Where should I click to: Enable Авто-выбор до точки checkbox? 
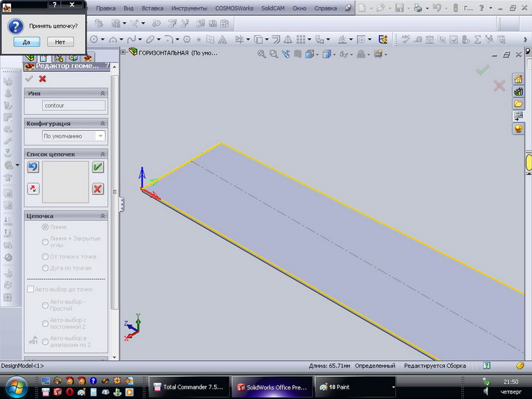[30, 289]
